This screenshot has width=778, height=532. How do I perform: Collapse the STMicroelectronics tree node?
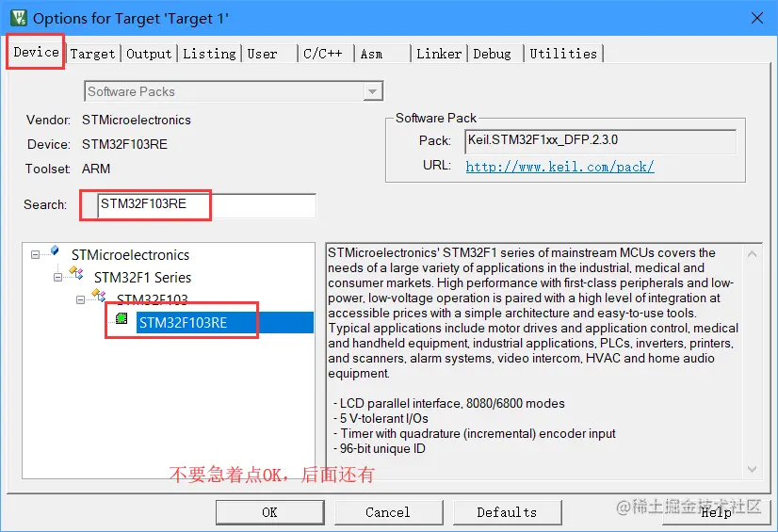[35, 255]
